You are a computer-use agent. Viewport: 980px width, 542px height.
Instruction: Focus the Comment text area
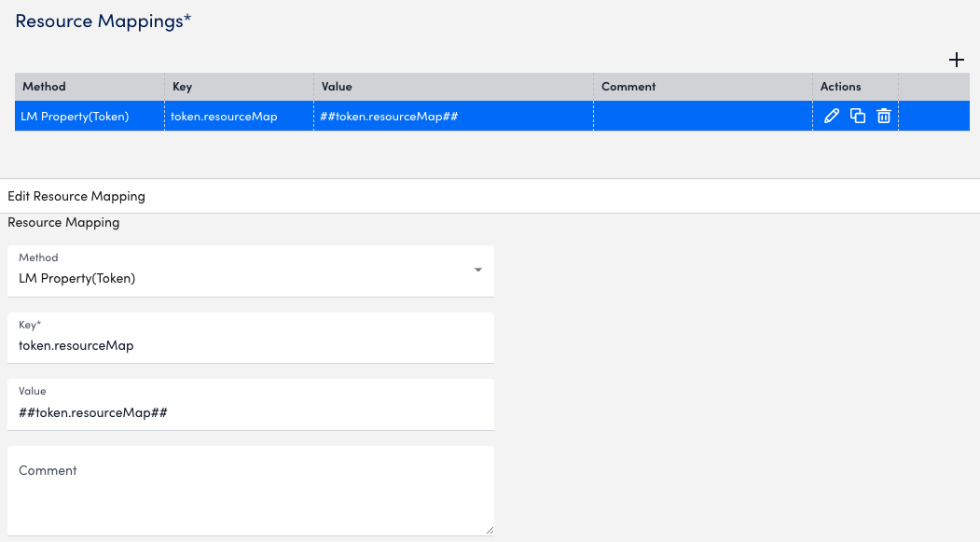250,494
